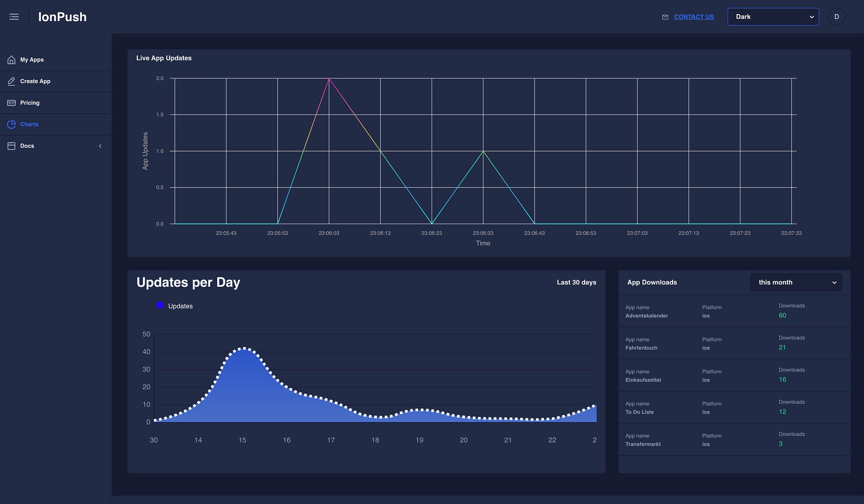The height and width of the screenshot is (504, 864).
Task: Click the Docs window icon
Action: [x=11, y=146]
